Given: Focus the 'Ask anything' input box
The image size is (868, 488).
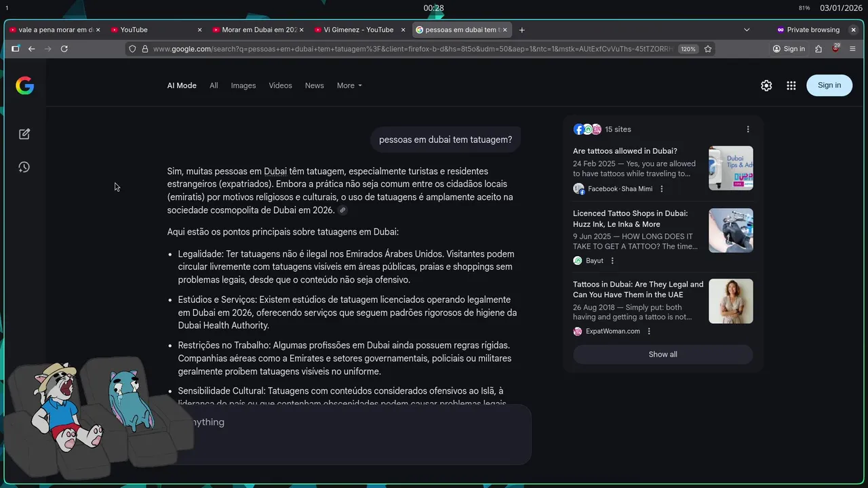Looking at the screenshot, I should point(349,434).
